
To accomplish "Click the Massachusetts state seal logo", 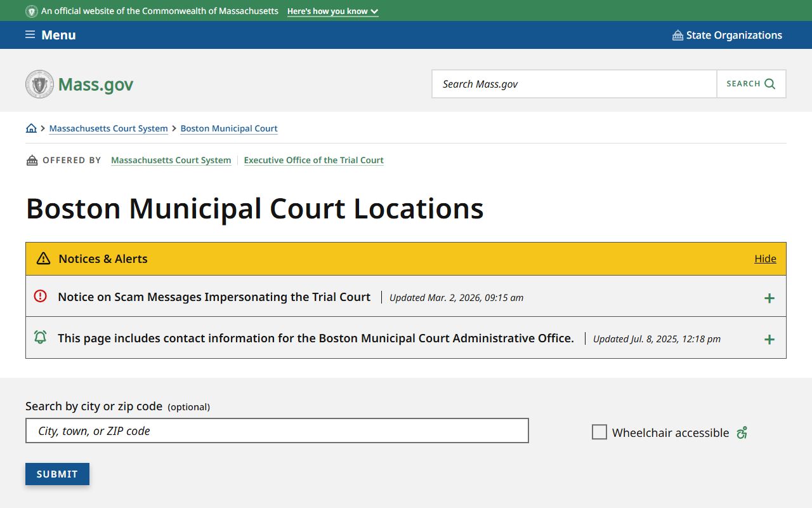I will point(40,84).
